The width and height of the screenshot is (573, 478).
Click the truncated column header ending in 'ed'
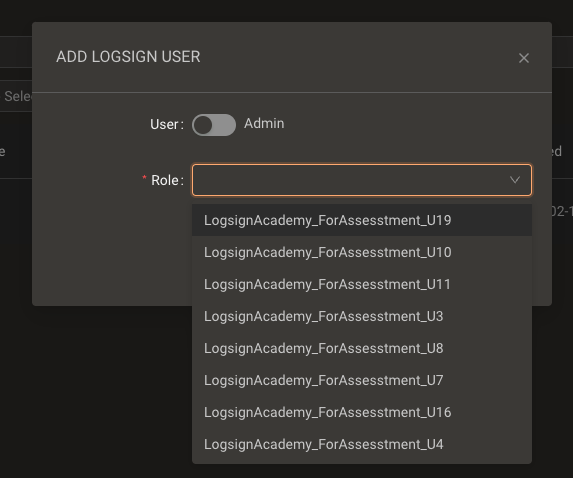click(x=557, y=151)
